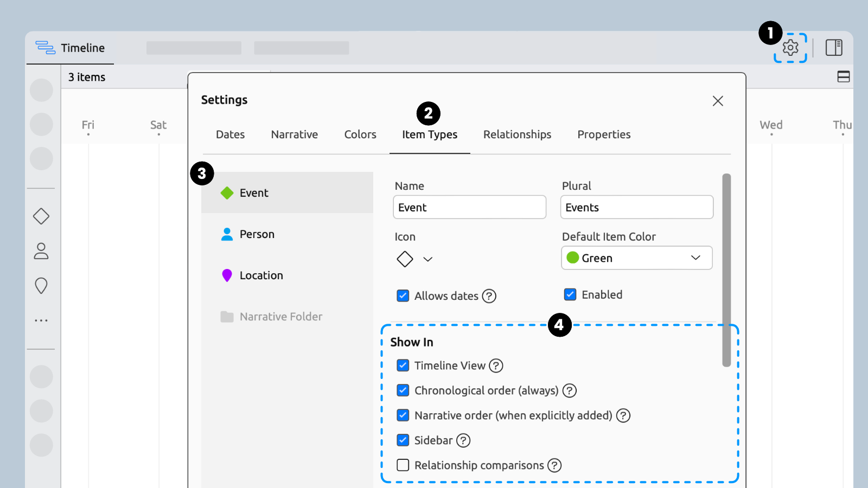
Task: Select the Person item type
Action: click(287, 234)
